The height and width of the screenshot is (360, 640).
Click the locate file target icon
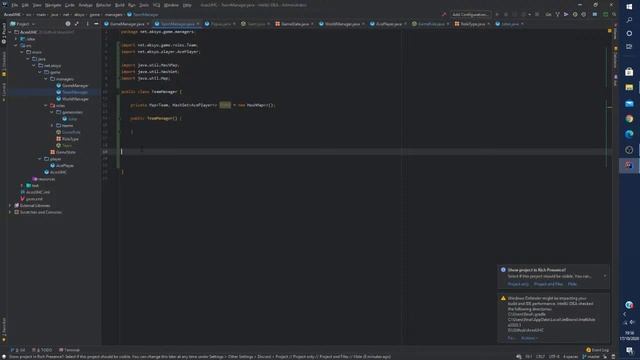point(68,24)
